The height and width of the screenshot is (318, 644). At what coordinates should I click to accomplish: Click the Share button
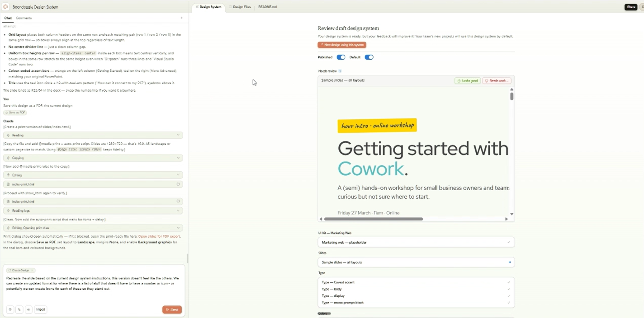coord(630,7)
